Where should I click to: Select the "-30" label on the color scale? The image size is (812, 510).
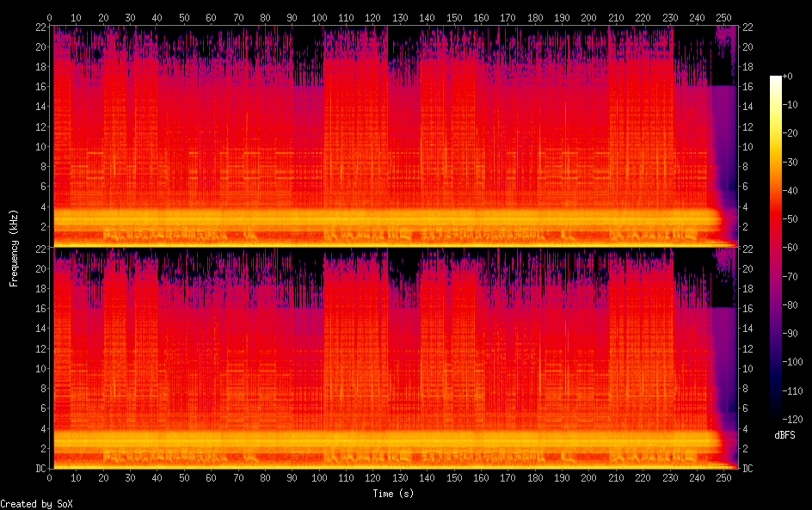790,162
